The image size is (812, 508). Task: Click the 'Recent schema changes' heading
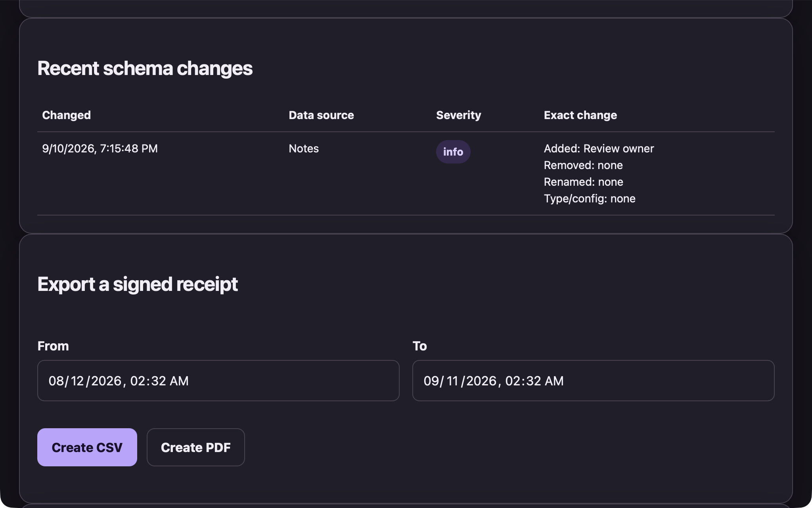[x=145, y=68]
